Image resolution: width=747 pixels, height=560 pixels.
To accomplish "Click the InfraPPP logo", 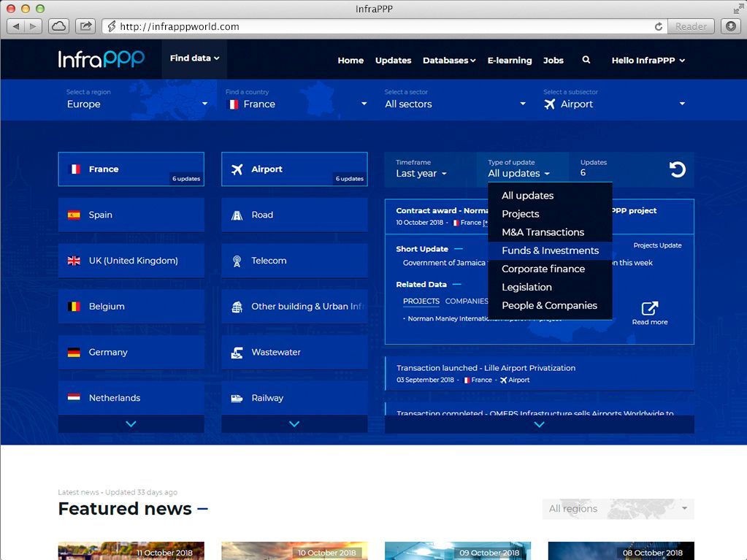I will point(101,59).
